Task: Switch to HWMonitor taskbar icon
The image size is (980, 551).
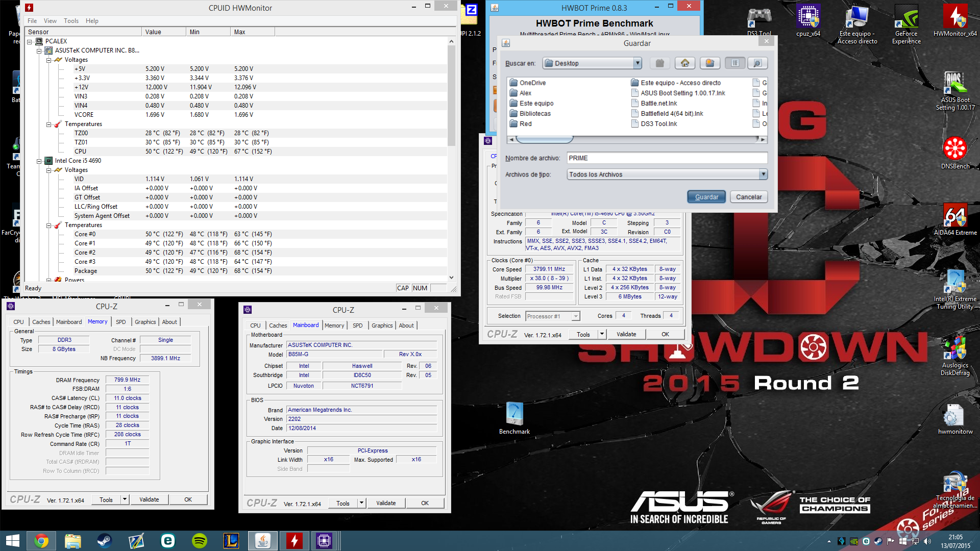Action: click(x=295, y=541)
